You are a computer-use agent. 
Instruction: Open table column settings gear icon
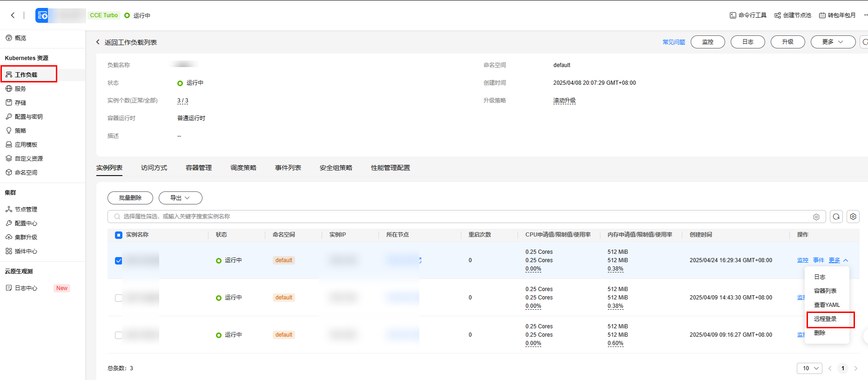pos(853,217)
